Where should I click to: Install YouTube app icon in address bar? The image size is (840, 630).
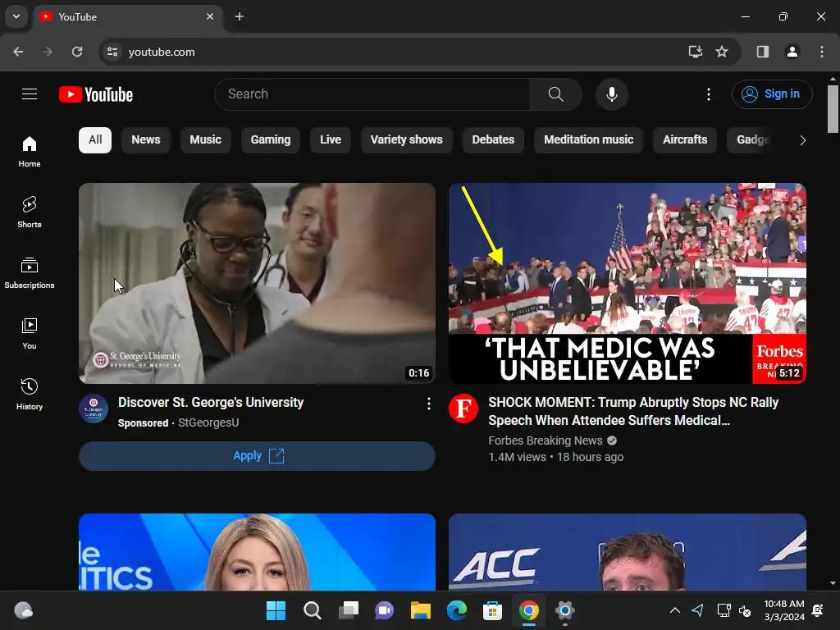pyautogui.click(x=695, y=52)
